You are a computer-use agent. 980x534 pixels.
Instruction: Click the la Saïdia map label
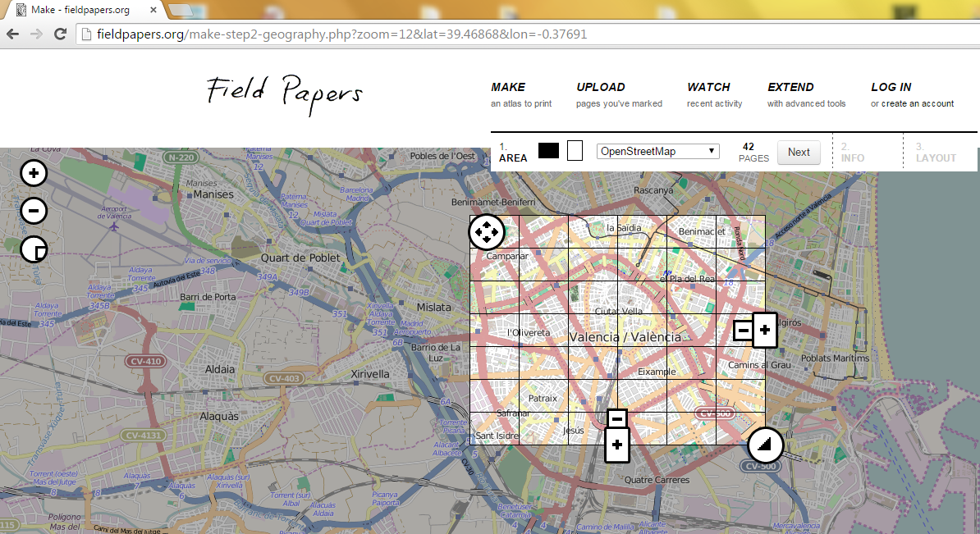pos(624,228)
